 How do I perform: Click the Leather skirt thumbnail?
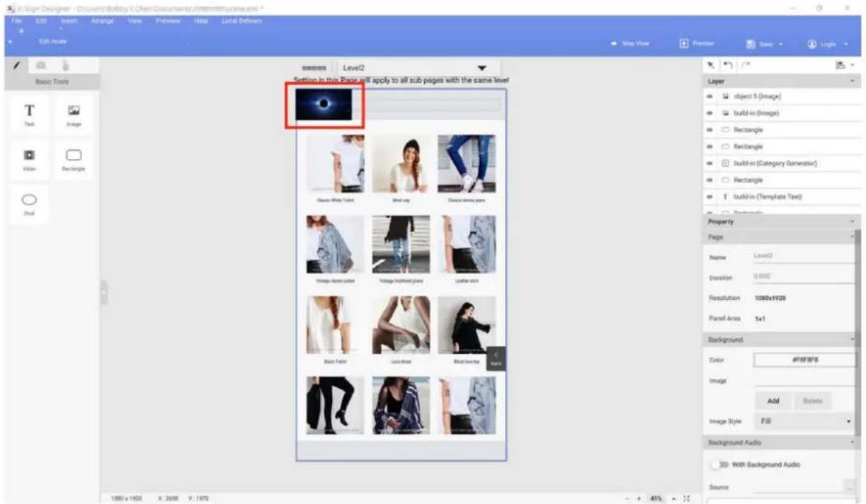[x=467, y=244]
